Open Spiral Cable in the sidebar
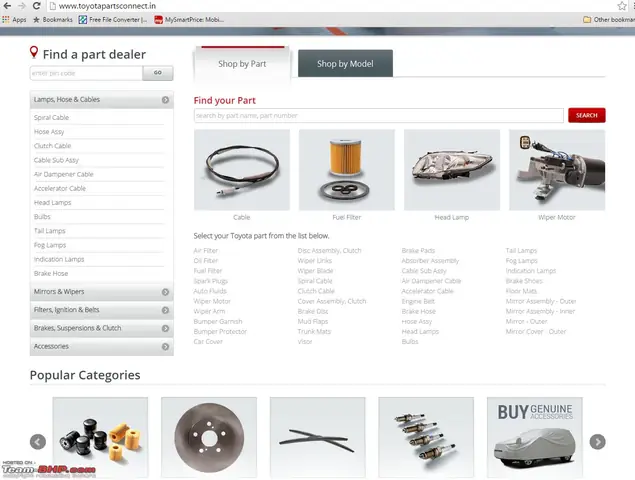 click(51, 117)
